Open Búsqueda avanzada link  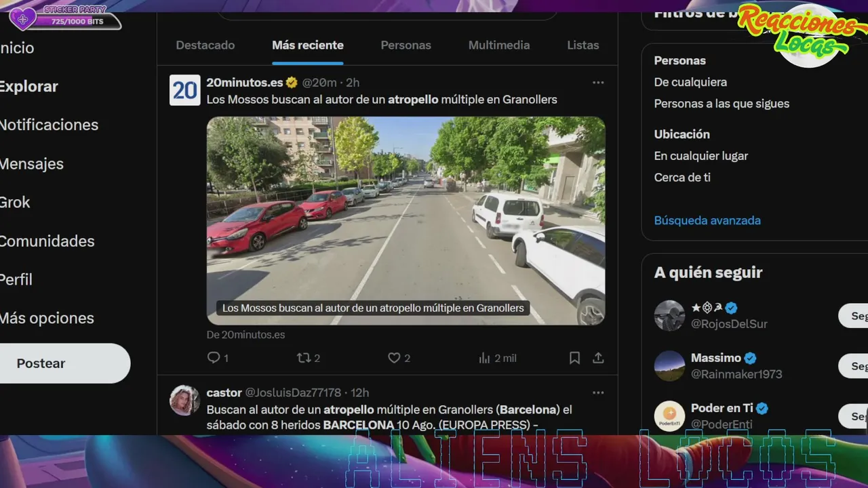(707, 220)
